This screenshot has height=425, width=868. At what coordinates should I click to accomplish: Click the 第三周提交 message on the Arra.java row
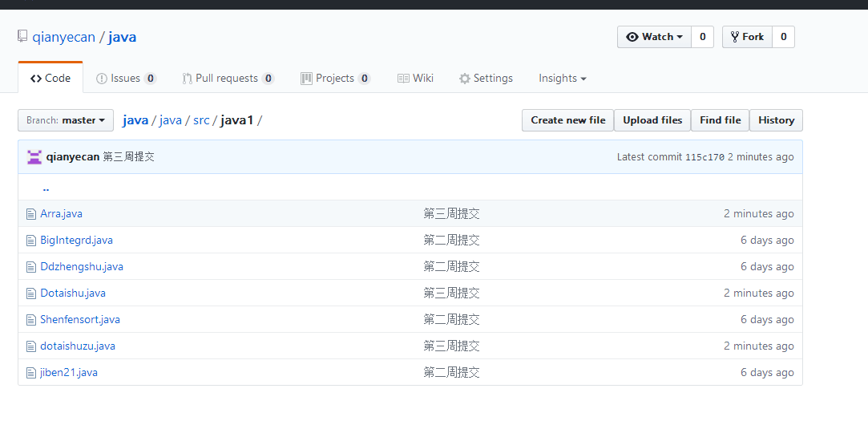click(x=451, y=214)
